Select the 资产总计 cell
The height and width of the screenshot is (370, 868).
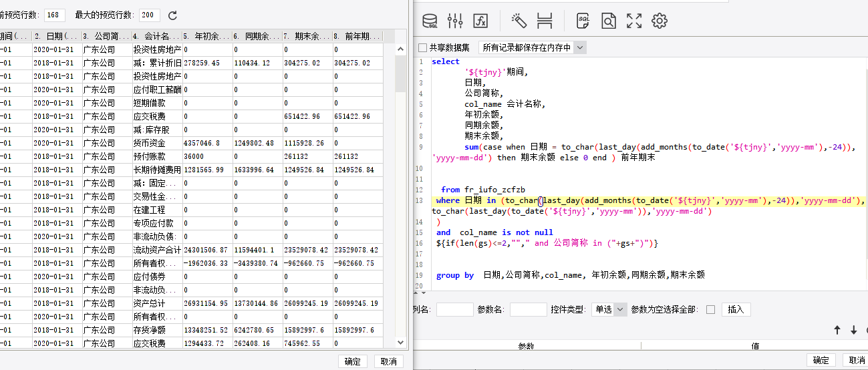tap(156, 303)
